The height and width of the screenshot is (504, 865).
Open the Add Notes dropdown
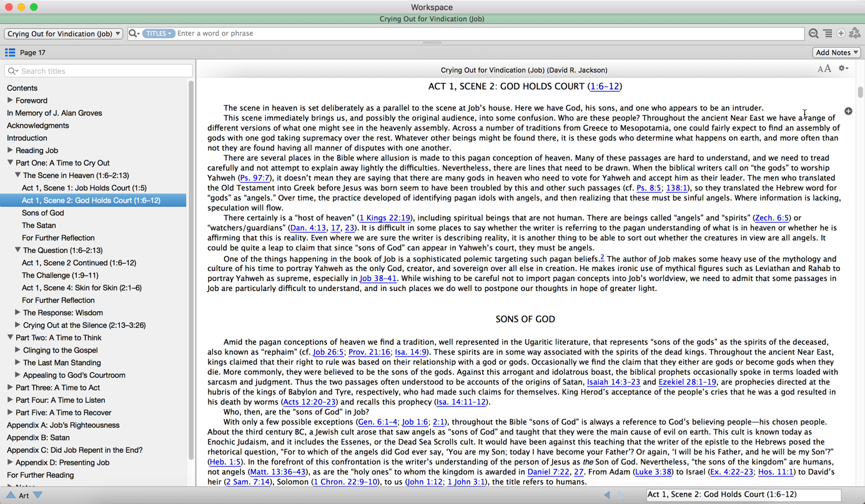837,52
